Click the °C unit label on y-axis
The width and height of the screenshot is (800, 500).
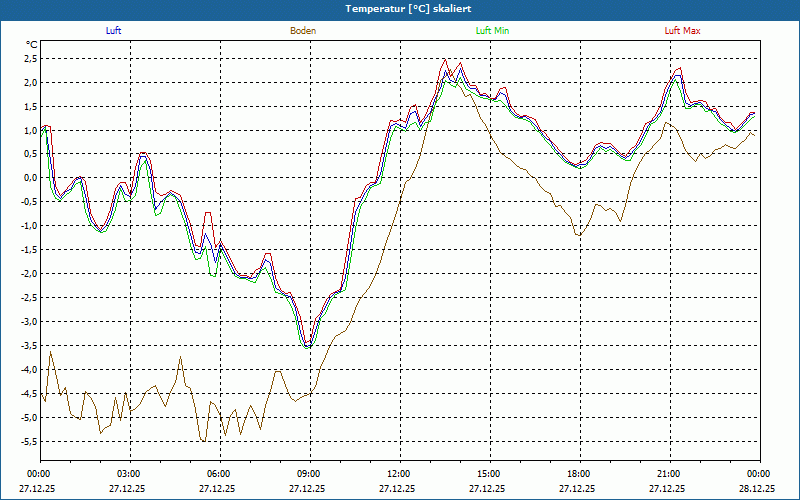(x=31, y=44)
